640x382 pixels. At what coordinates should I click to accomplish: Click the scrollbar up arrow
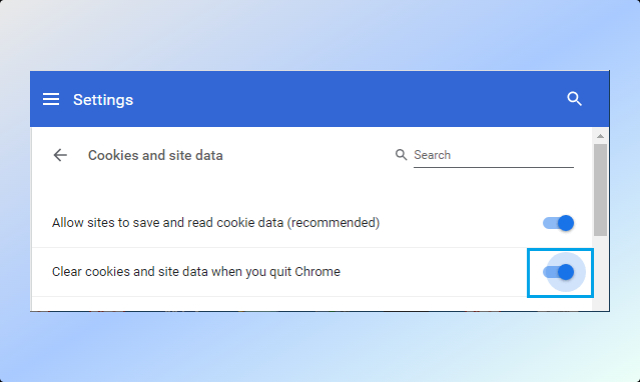pos(600,136)
